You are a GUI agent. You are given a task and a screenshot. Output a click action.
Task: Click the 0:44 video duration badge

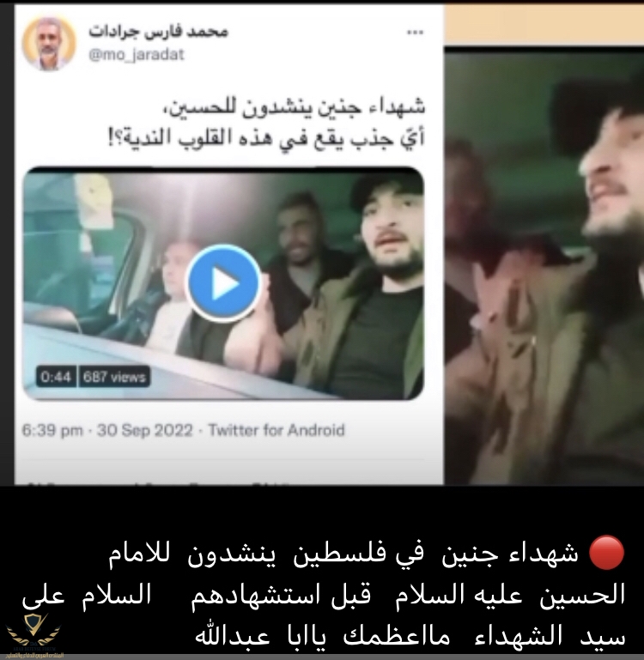(x=56, y=376)
